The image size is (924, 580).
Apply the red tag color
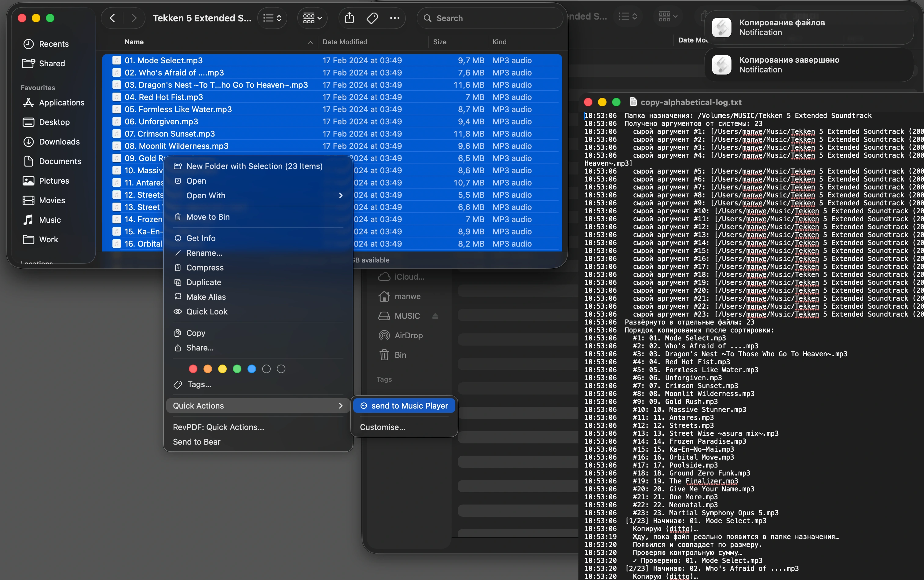[193, 369]
